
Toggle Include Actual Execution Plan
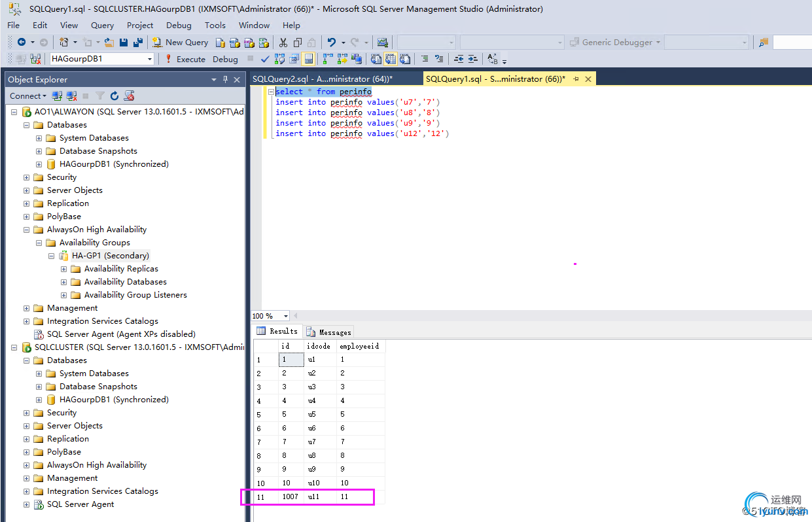tap(328, 59)
